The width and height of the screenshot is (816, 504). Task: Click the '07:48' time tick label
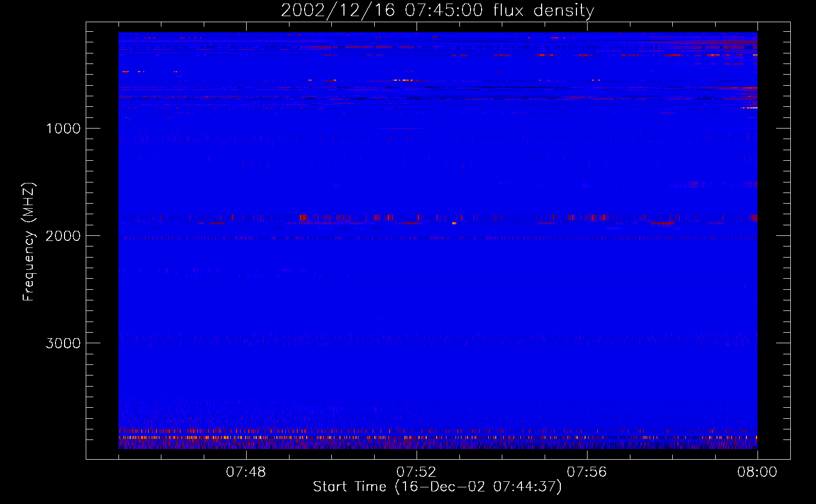click(x=246, y=472)
